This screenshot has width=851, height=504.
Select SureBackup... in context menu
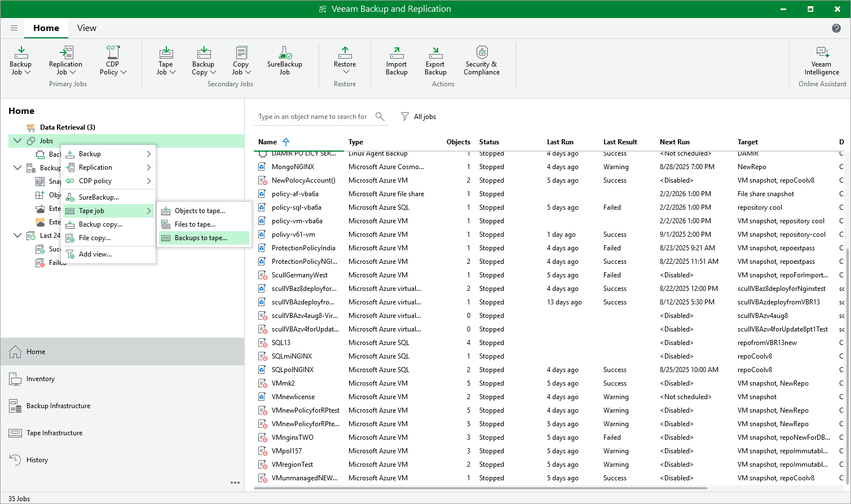pos(108,197)
